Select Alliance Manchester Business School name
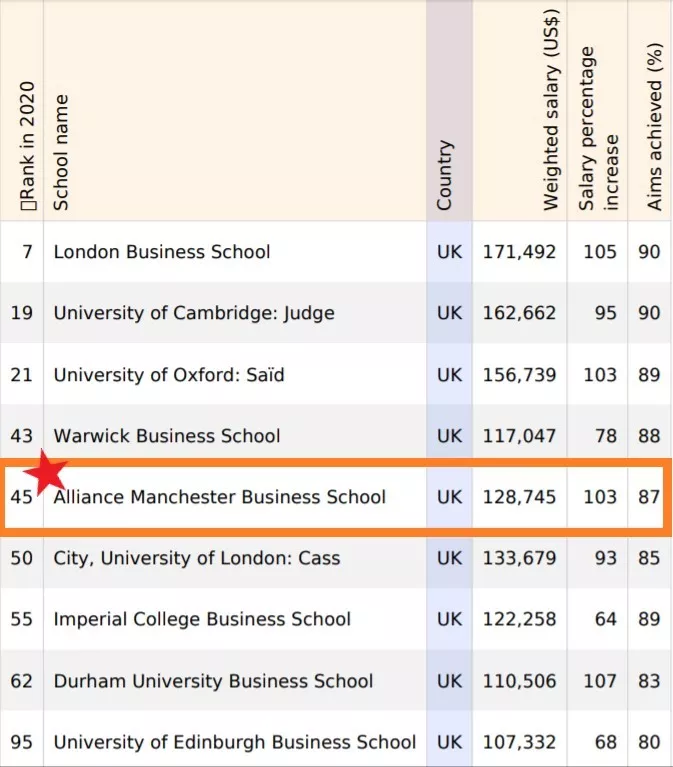Viewport: 673px width, 767px height. [219, 497]
